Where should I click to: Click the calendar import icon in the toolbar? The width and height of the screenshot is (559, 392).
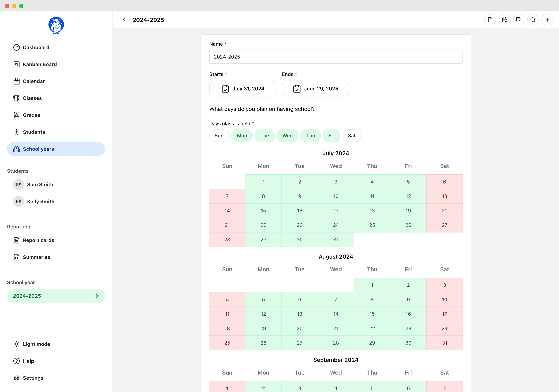click(x=505, y=20)
